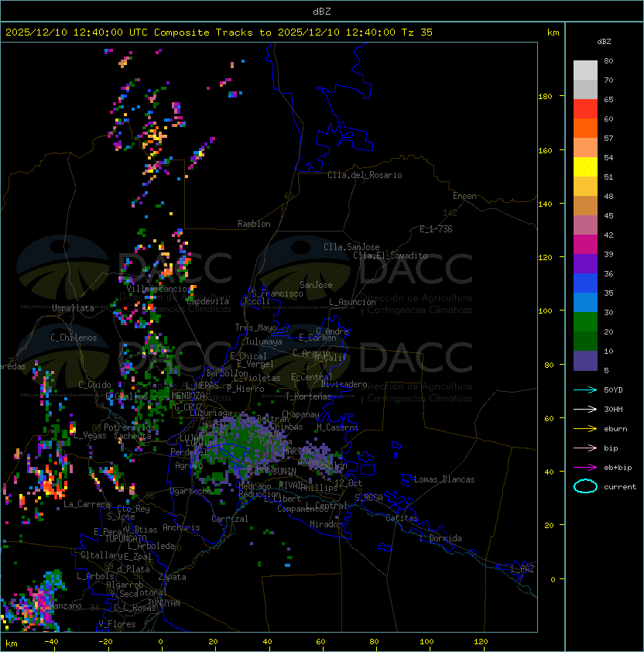Click the 'M_Caseros' map label
This screenshot has width=644, height=652.
(337, 427)
